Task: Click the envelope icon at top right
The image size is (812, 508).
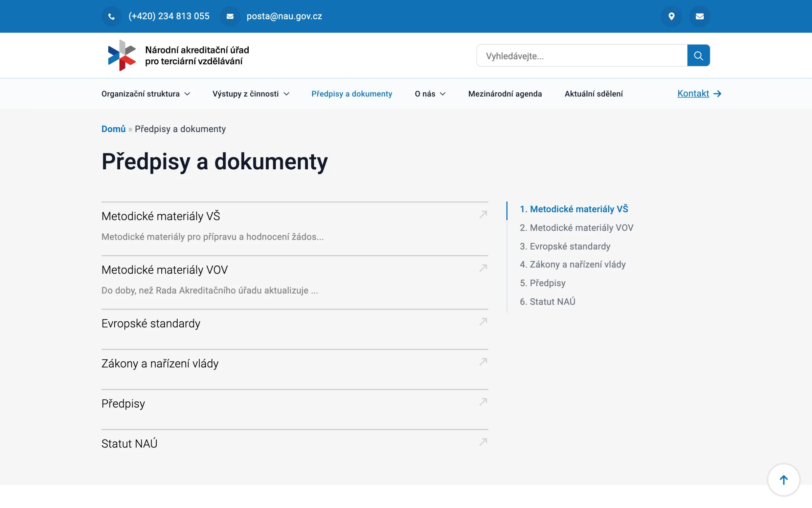Action: [700, 16]
